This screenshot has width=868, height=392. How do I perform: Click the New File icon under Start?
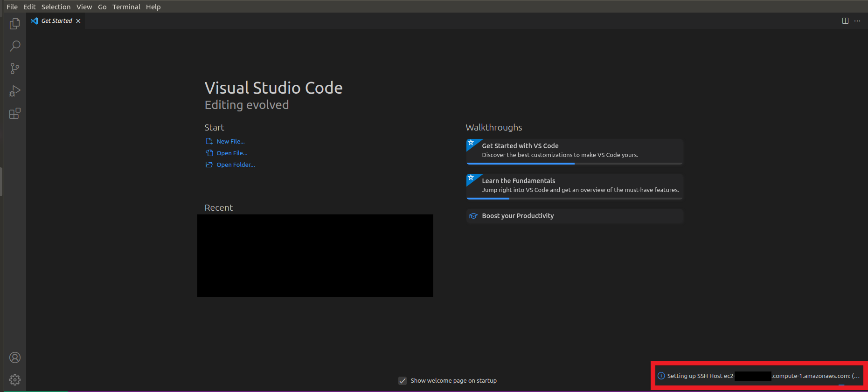click(209, 141)
